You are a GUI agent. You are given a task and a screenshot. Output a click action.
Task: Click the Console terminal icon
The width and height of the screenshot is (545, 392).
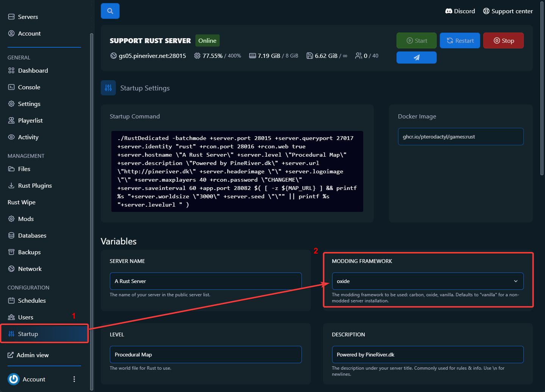point(11,87)
